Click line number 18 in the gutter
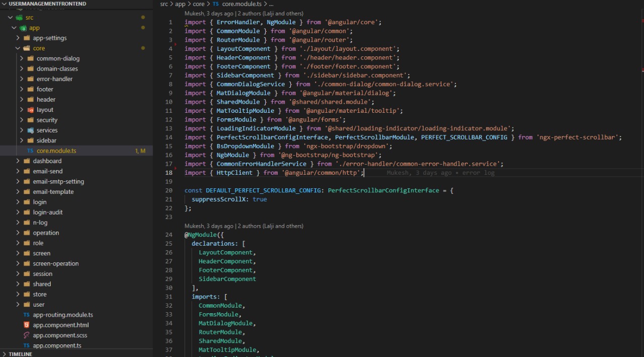 [169, 173]
